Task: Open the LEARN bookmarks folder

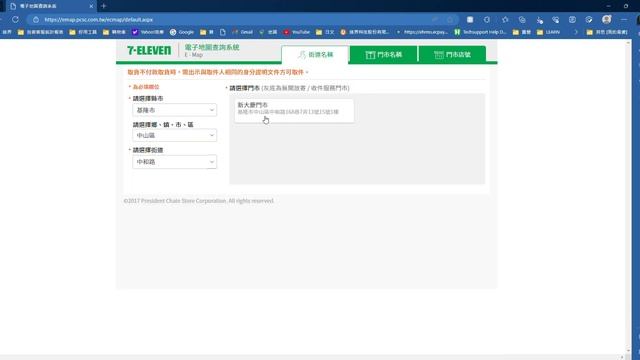Action: click(549, 32)
